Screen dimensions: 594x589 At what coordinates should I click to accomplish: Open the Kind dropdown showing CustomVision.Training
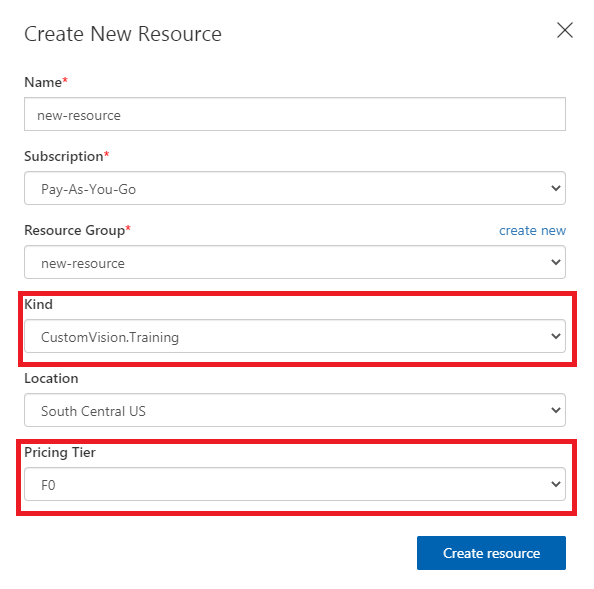pos(295,336)
